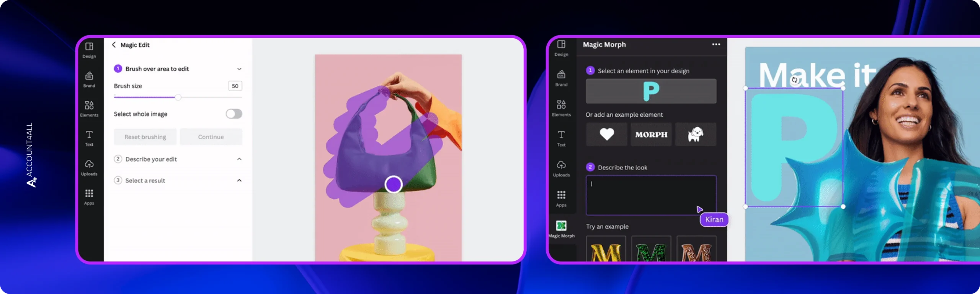Open Design panel in Magic Edit sidebar
The width and height of the screenshot is (980, 294).
pyautogui.click(x=89, y=50)
